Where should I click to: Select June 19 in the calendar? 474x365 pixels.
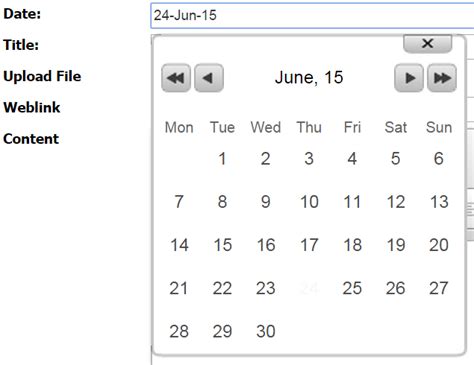[x=396, y=245]
